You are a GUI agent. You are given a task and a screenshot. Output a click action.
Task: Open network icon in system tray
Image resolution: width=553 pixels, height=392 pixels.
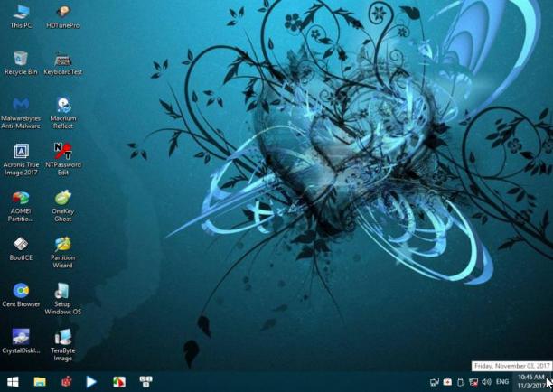click(x=435, y=382)
